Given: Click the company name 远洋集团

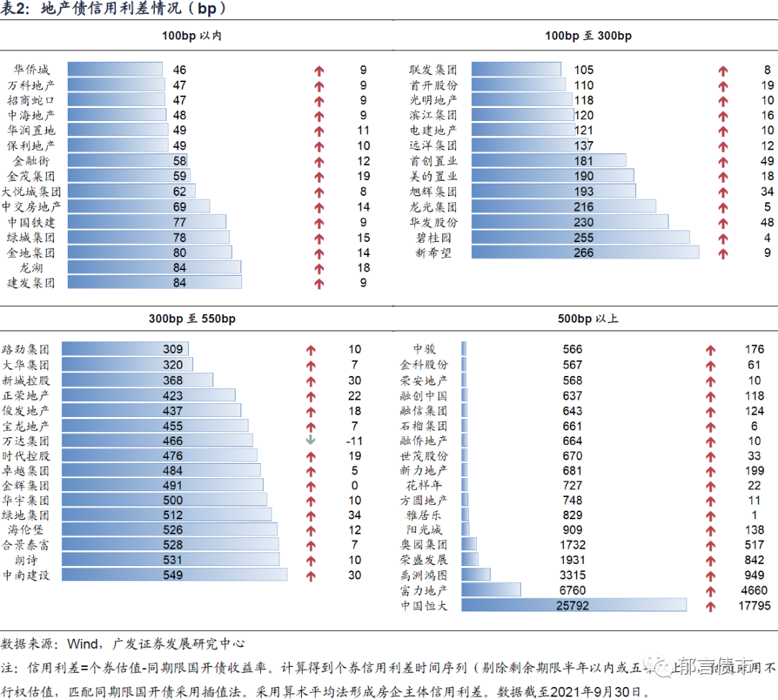Looking at the screenshot, I should pos(433,146).
